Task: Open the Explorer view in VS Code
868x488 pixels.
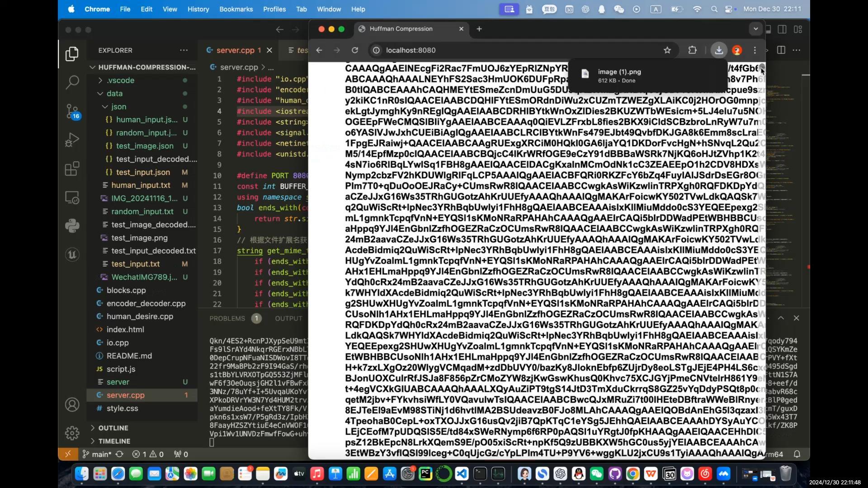Action: click(72, 54)
